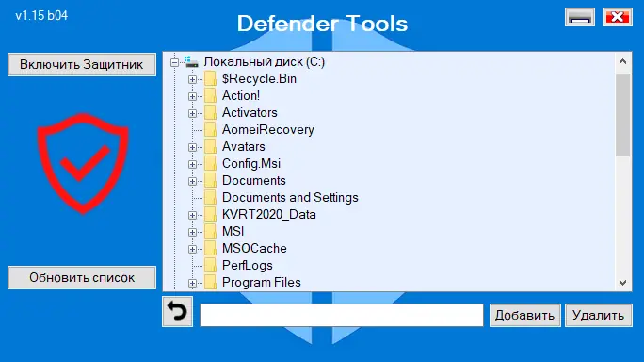Expand the Action! folder

pyautogui.click(x=192, y=96)
